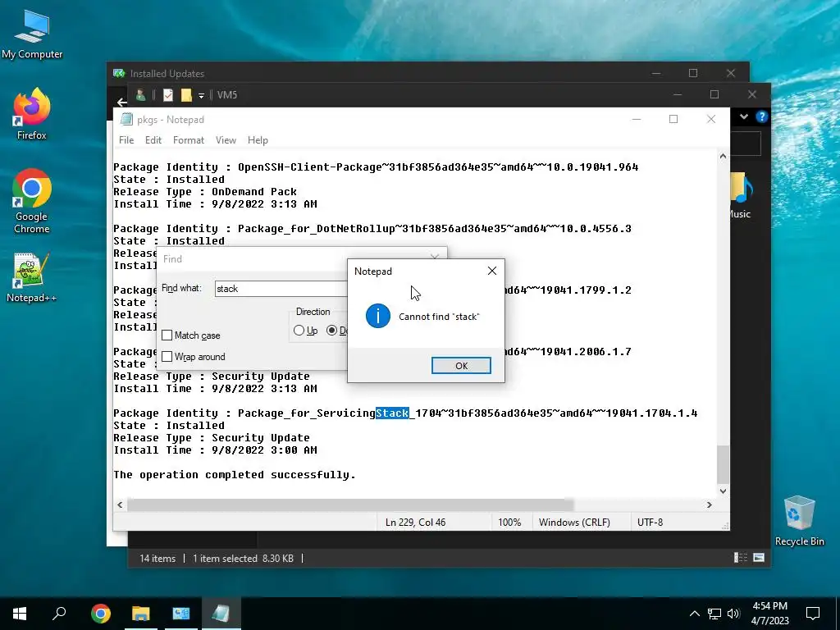The width and height of the screenshot is (840, 630).
Task: Click the highlighted word Stack in text
Action: [392, 413]
